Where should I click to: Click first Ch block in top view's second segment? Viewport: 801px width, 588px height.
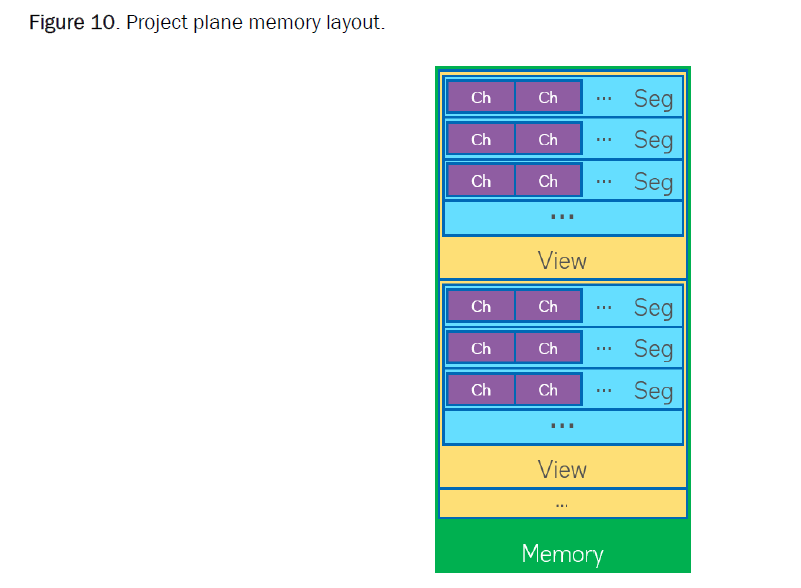pyautogui.click(x=481, y=140)
